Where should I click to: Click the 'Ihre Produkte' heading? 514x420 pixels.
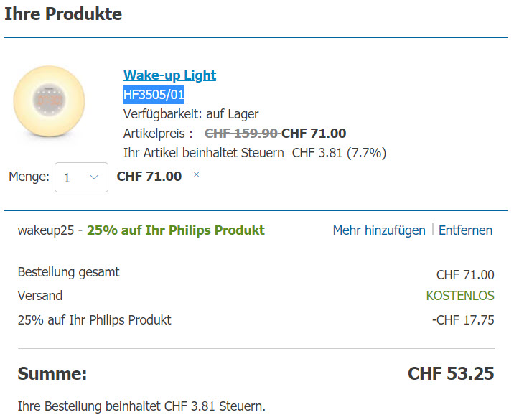tap(63, 14)
